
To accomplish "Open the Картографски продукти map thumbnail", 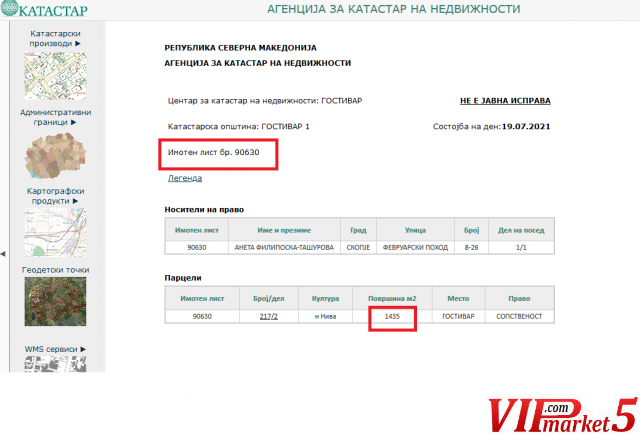I will [55, 232].
